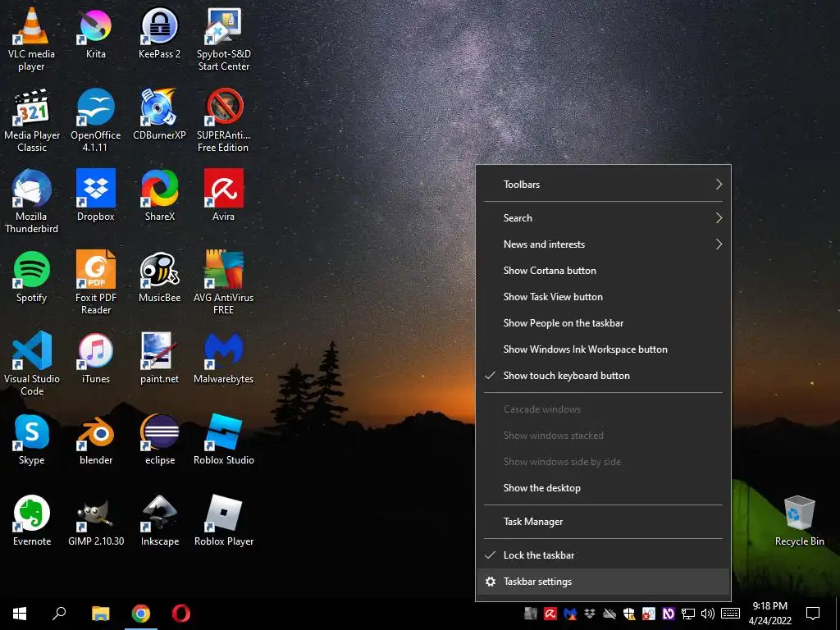
Task: Select Media Player Classic icon
Action: click(x=32, y=120)
